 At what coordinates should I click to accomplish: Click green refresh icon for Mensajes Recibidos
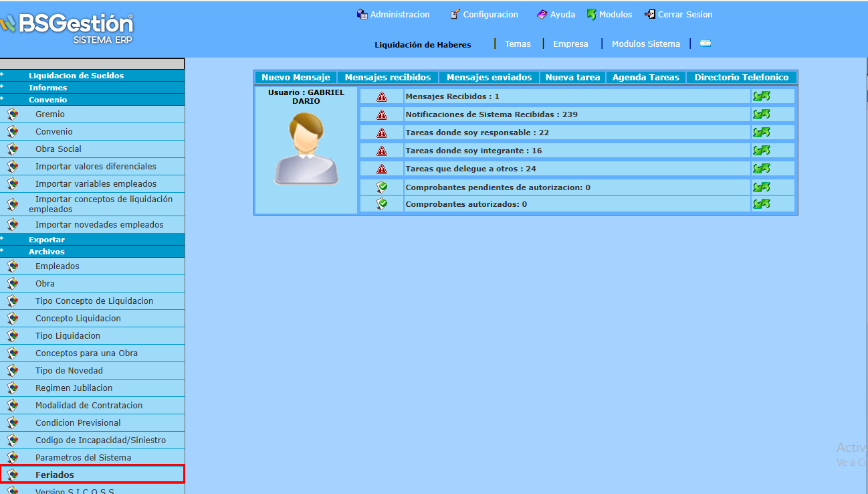coord(762,96)
